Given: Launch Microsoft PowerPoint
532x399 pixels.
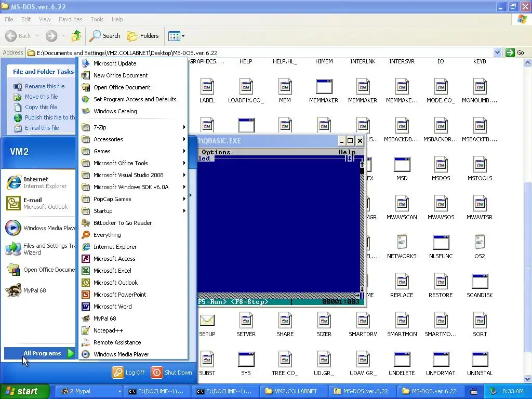Looking at the screenshot, I should tap(133, 295).
